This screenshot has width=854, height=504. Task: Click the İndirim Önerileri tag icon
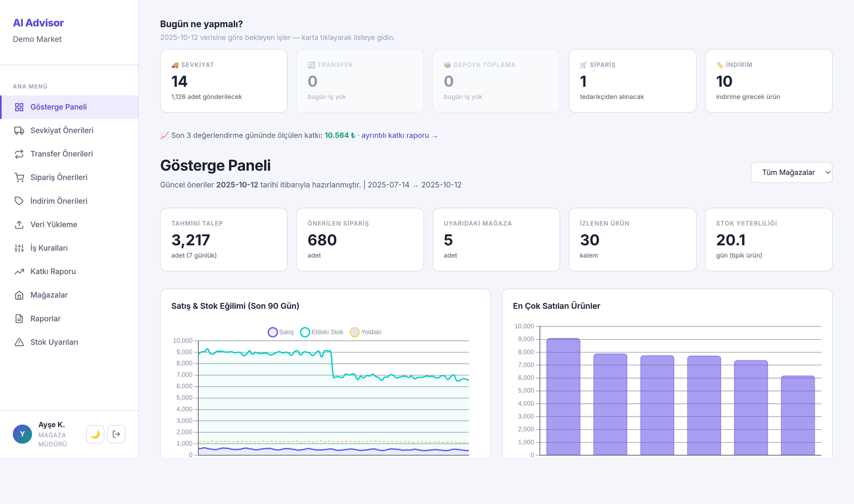click(x=19, y=201)
